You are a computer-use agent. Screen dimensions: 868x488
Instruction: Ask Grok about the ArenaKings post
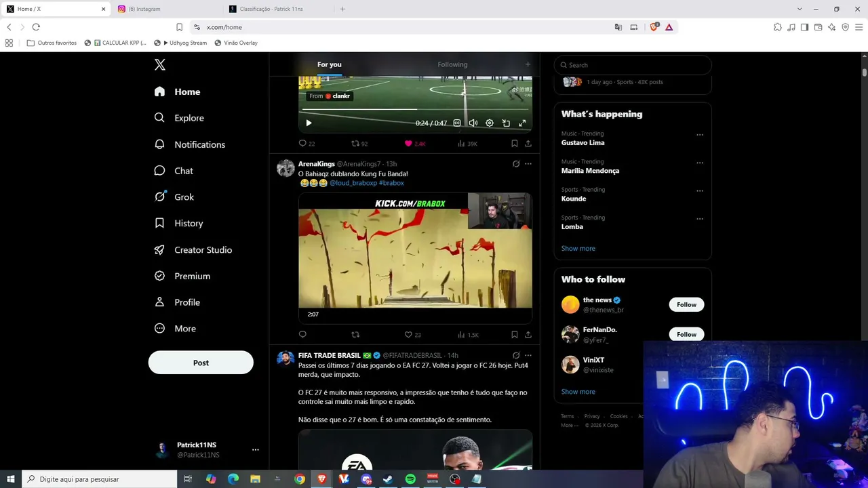pos(516,164)
